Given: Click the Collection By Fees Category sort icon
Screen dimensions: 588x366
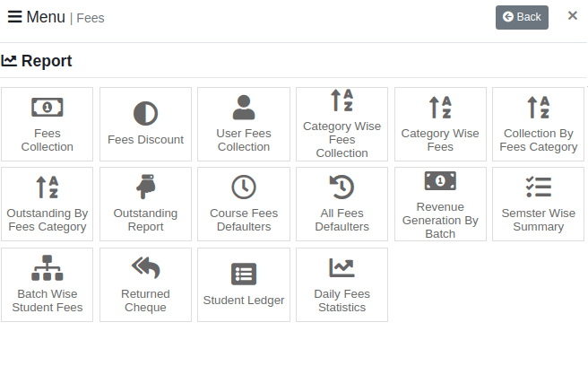Looking at the screenshot, I should (539, 108).
